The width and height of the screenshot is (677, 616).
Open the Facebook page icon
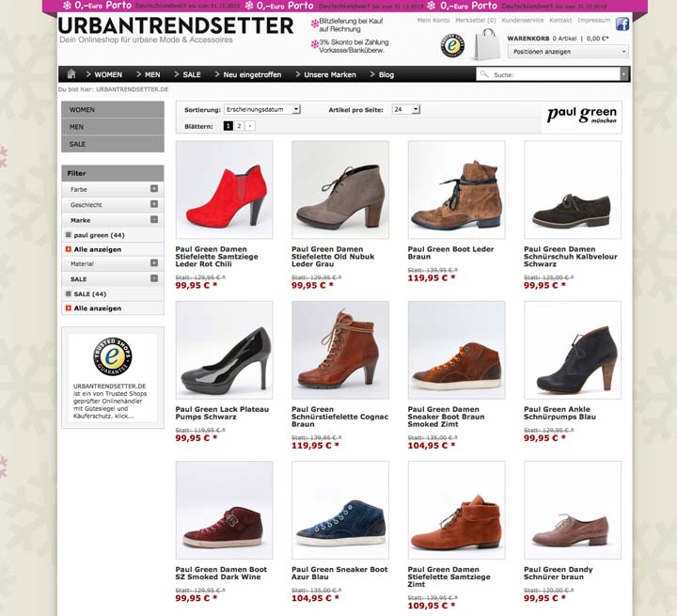pos(622,24)
